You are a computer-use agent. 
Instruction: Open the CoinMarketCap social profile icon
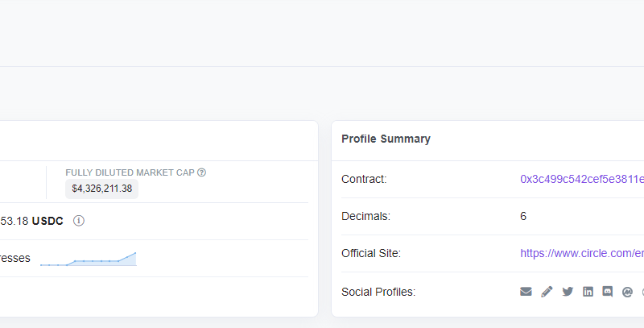(x=628, y=292)
